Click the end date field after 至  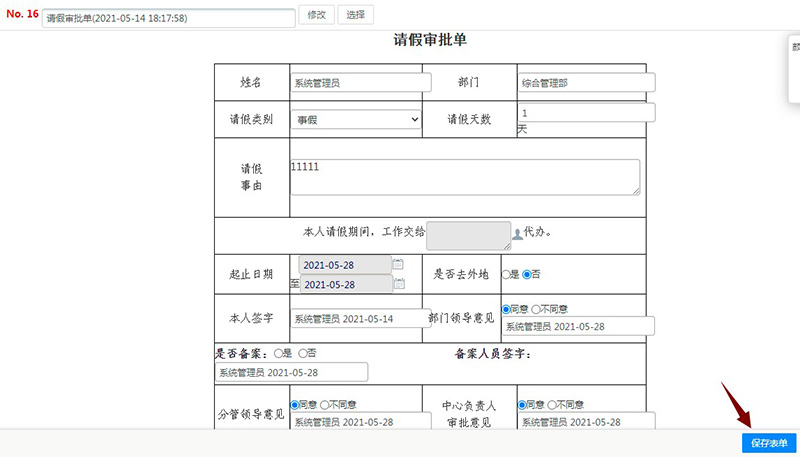346,284
